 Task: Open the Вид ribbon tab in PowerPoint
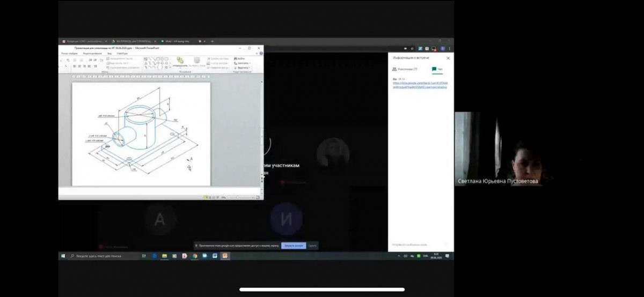pyautogui.click(x=109, y=54)
